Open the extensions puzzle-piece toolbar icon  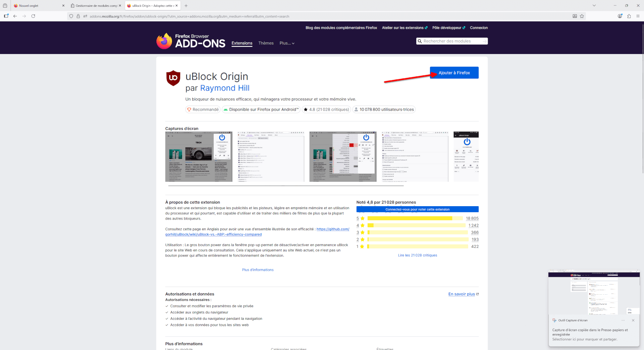click(629, 16)
